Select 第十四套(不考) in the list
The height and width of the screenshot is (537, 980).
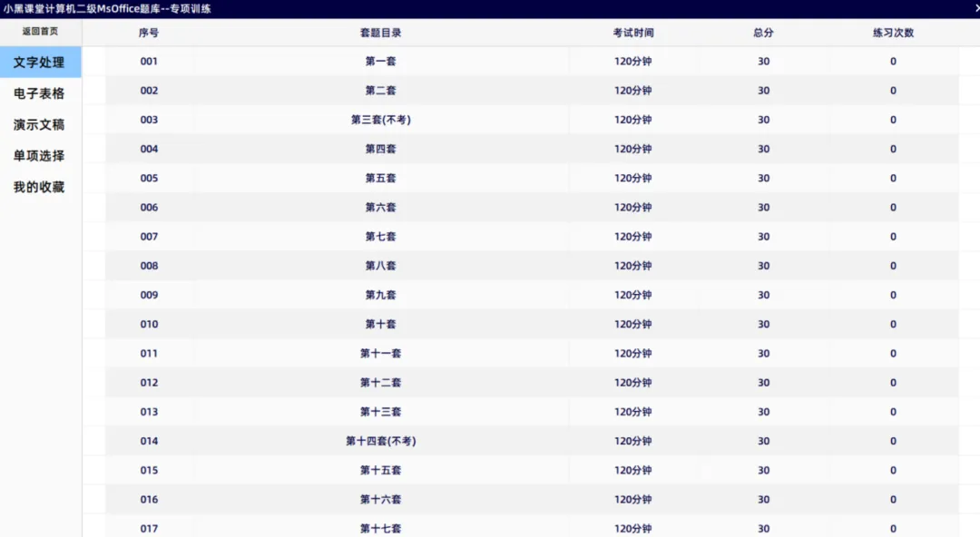click(x=380, y=441)
